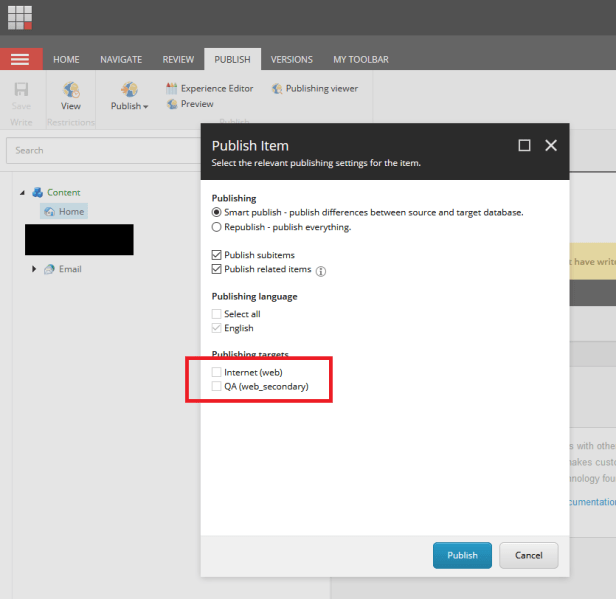616x599 pixels.
Task: Open the Publish dropdown arrow in ribbon
Action: (146, 107)
